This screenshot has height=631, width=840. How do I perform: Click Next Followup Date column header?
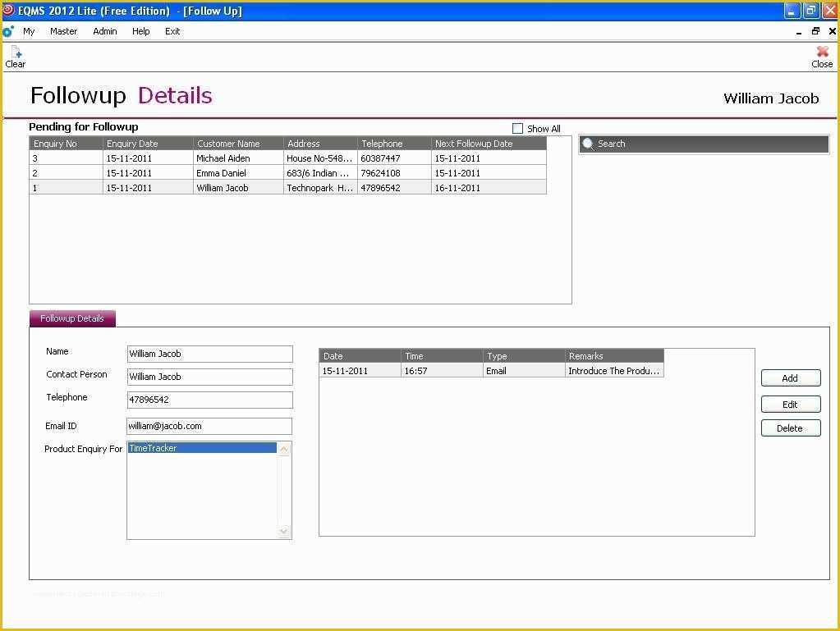[x=489, y=144]
